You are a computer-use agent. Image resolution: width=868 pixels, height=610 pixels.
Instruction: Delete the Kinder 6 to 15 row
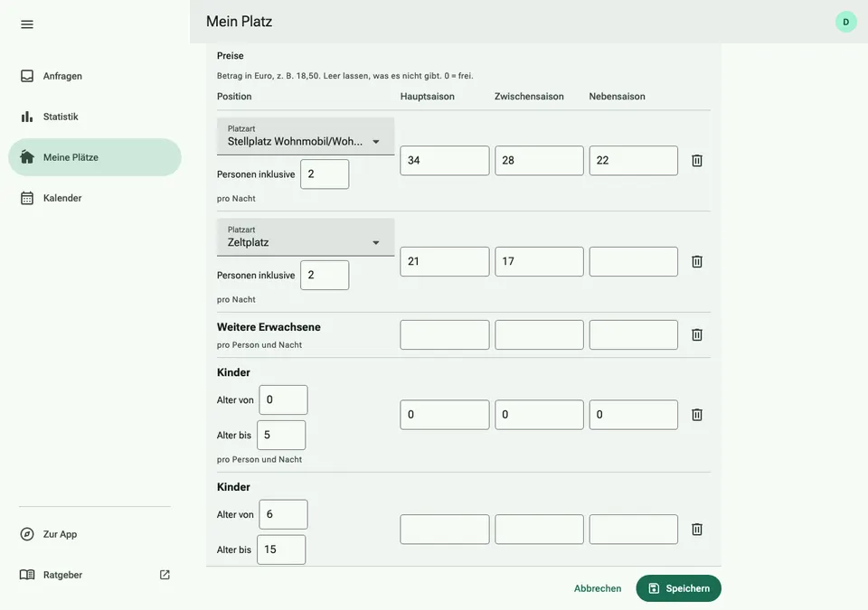click(696, 530)
